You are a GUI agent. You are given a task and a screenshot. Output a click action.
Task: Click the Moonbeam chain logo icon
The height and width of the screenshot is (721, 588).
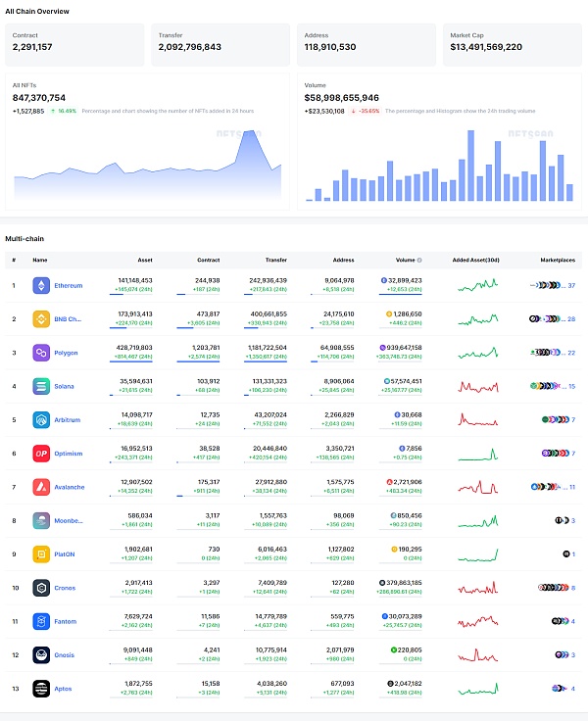(x=41, y=520)
